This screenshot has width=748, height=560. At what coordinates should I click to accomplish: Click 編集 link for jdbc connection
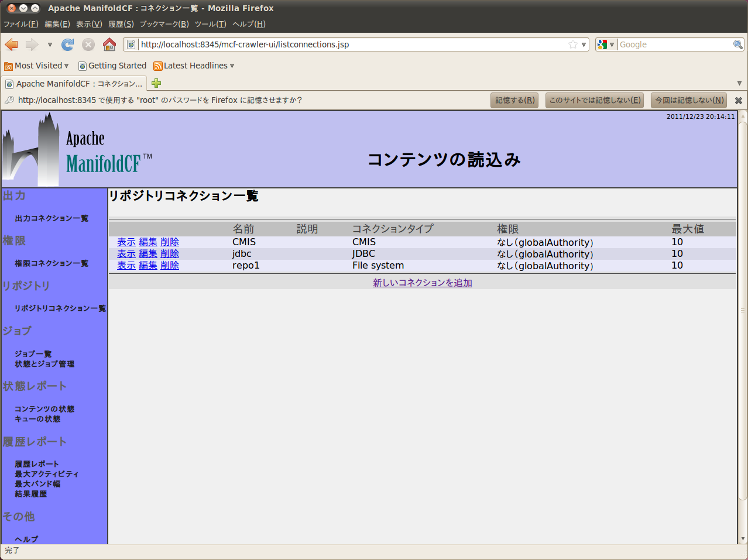point(148,254)
